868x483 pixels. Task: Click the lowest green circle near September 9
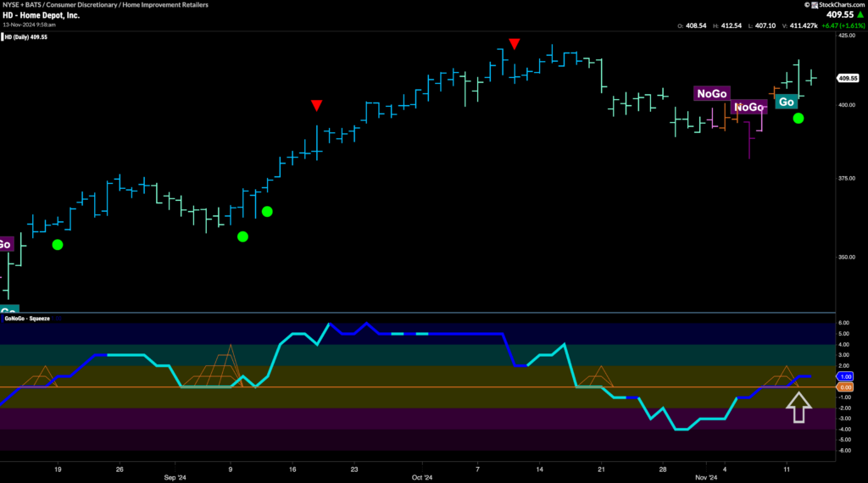[x=242, y=236]
